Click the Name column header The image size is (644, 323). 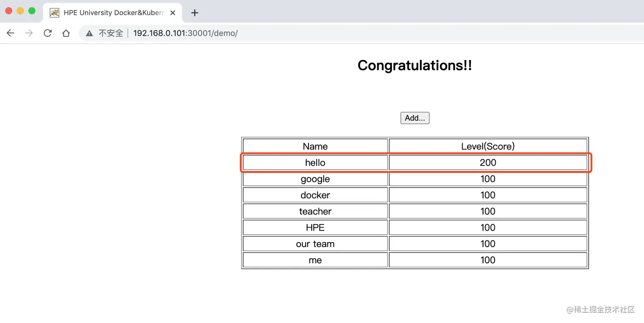[x=315, y=146]
